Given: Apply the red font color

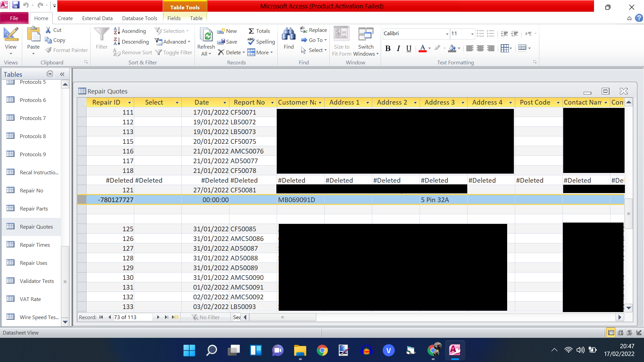Looking at the screenshot, I should 423,49.
